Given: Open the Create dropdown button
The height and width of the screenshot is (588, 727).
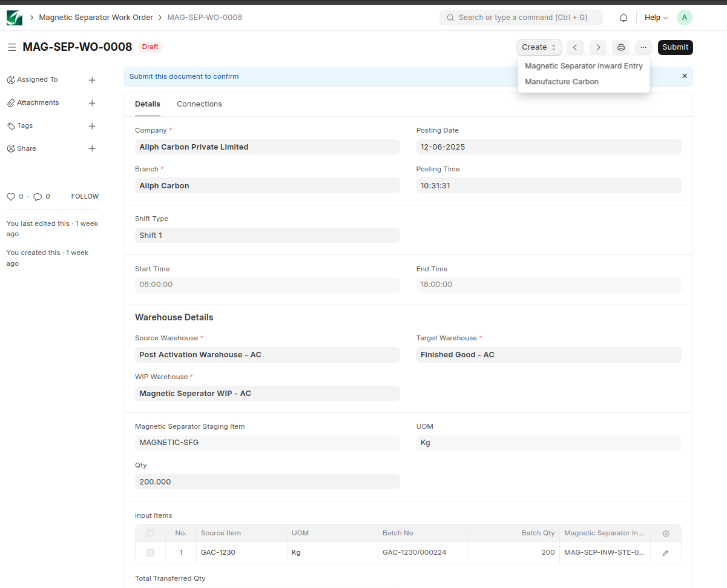Looking at the screenshot, I should click(x=539, y=47).
